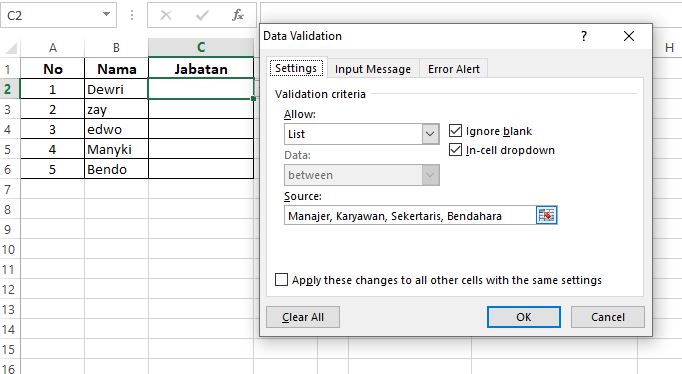This screenshot has height=374, width=682.
Task: Click the number 5 cell beside Bendo
Action: 53,169
